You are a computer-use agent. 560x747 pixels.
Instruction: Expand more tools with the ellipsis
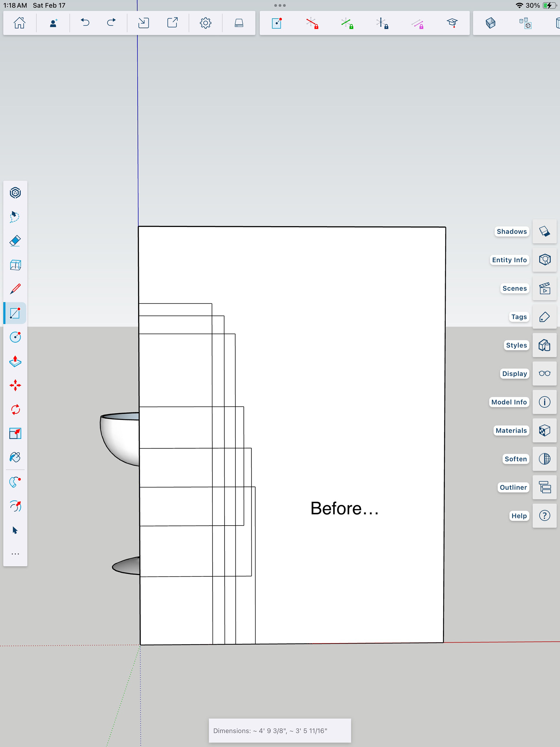[15, 554]
